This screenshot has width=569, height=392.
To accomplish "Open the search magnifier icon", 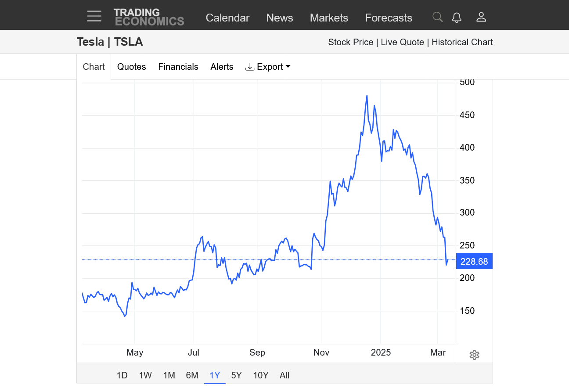I will (437, 17).
